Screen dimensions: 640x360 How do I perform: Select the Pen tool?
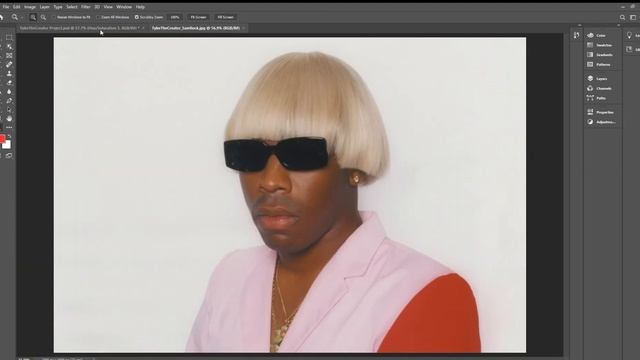[x=9, y=100]
